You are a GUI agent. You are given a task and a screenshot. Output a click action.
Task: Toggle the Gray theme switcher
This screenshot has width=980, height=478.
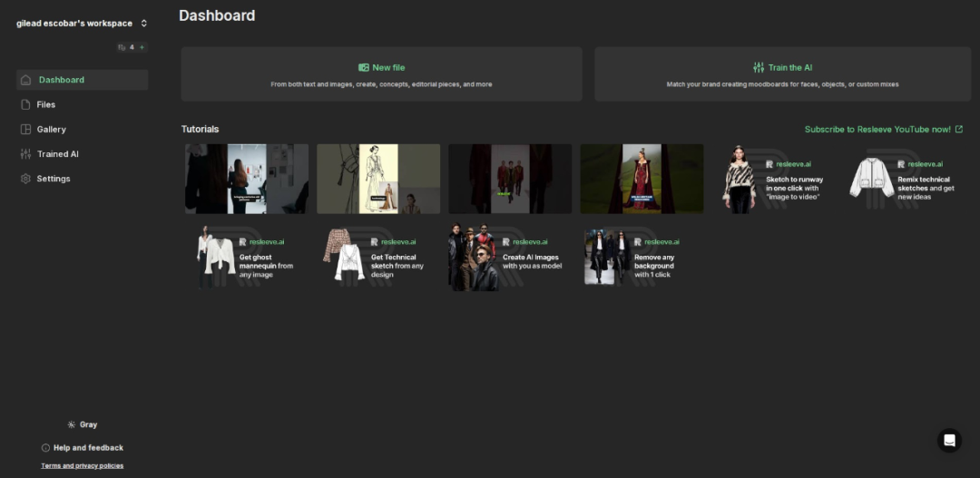82,424
